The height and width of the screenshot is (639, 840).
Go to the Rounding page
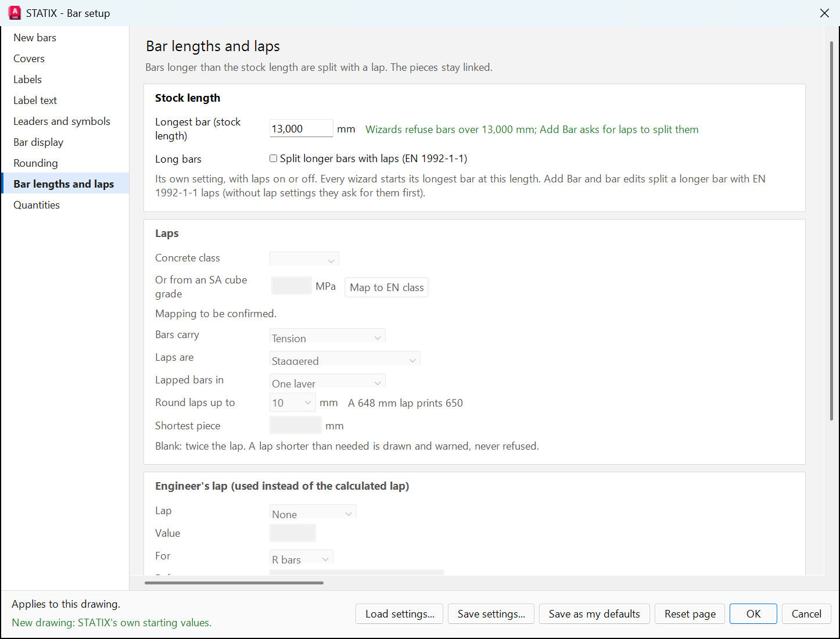point(65,163)
